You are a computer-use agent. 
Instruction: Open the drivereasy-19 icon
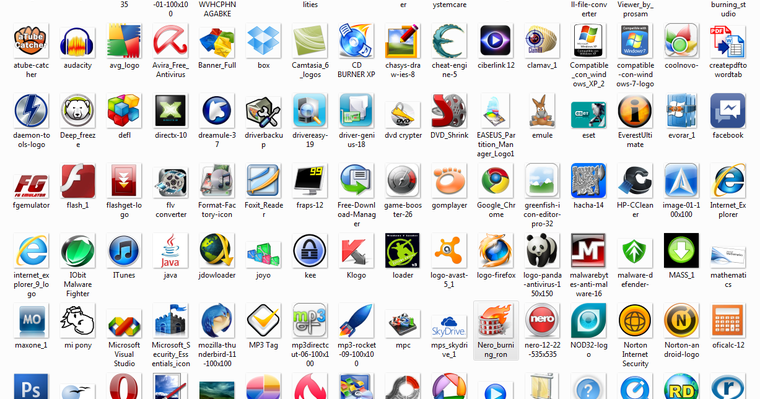pyautogui.click(x=310, y=111)
